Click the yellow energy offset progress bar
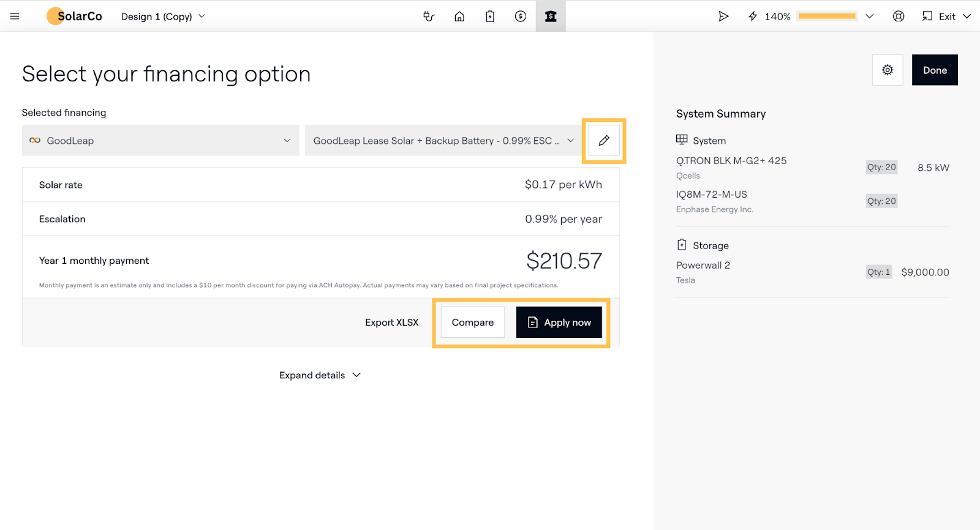 (x=827, y=17)
